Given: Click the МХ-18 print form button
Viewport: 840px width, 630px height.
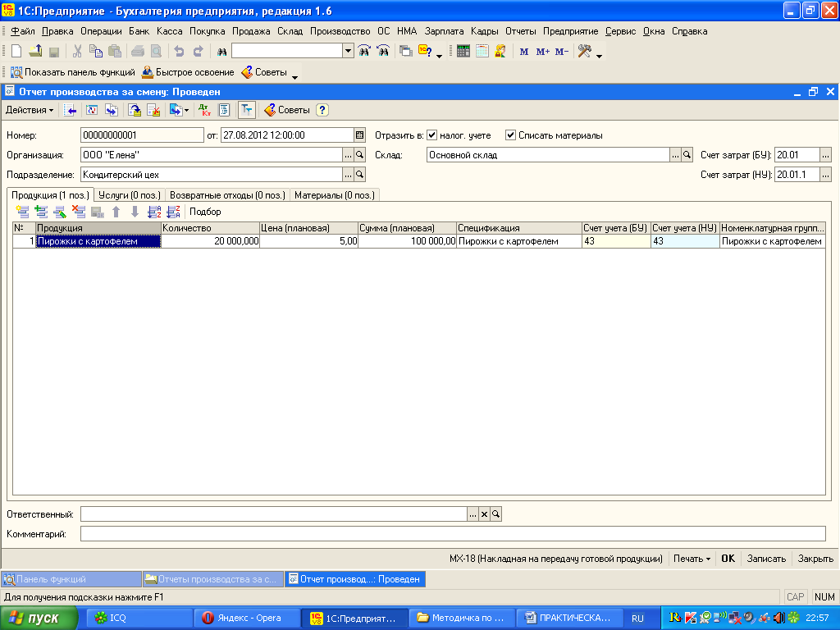Looking at the screenshot, I should tap(556, 559).
